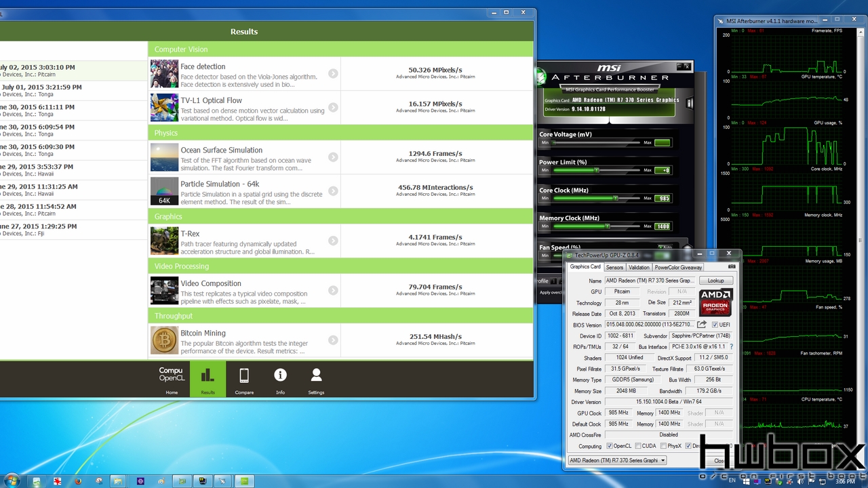The image size is (868, 488).
Task: Click the 251.54 MHash/s score
Action: point(435,336)
